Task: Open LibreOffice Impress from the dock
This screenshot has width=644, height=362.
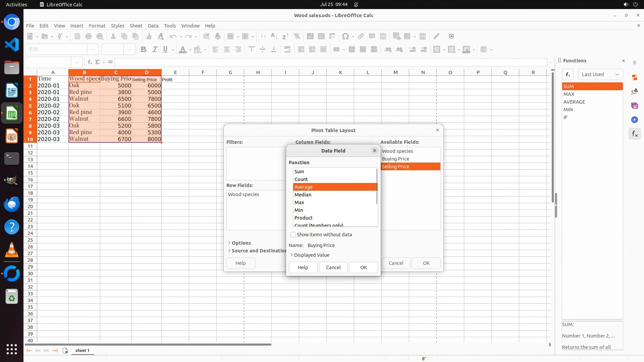Action: click(12, 136)
